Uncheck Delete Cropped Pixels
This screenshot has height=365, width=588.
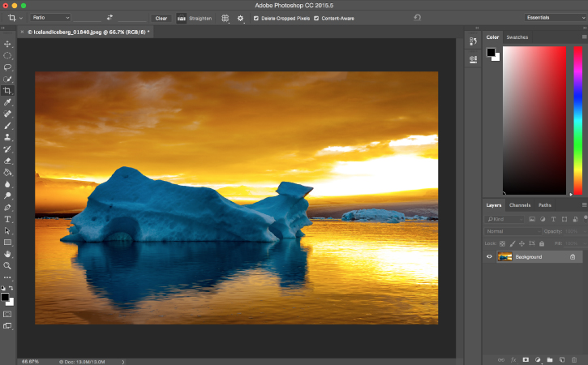pos(256,17)
